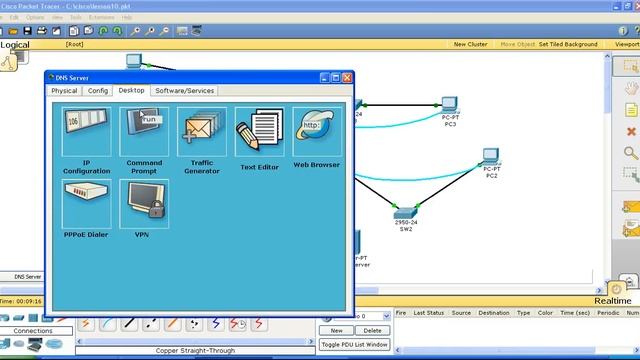Select automatic connection type lightning icon
The image size is (640, 360).
pos(86,324)
